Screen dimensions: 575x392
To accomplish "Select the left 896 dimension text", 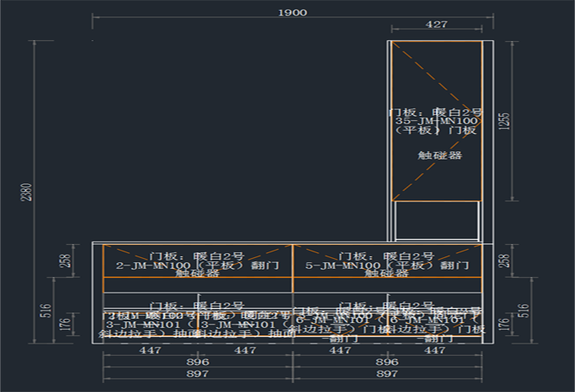I will (197, 362).
